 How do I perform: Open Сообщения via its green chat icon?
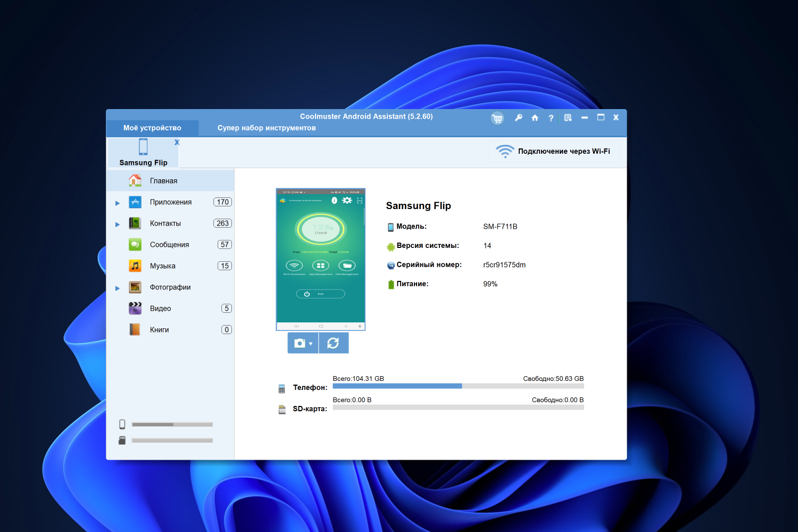(x=135, y=245)
